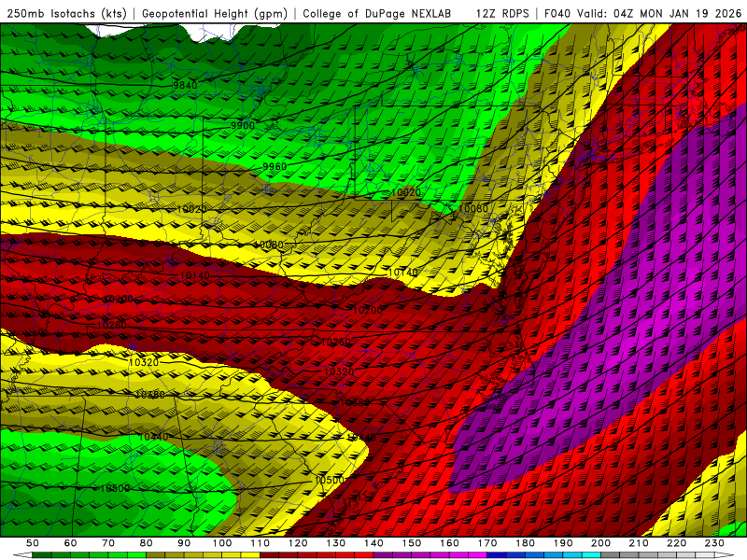Pick the dark purple swatch starting at 140
Viewport: 747px width, 560px height.
[383, 555]
